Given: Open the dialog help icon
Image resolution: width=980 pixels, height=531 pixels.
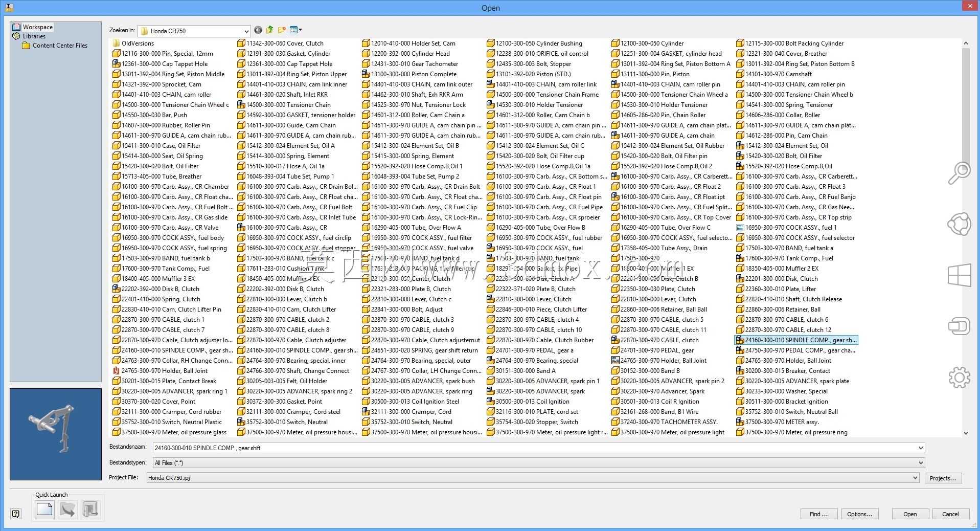Looking at the screenshot, I should pyautogui.click(x=16, y=514).
